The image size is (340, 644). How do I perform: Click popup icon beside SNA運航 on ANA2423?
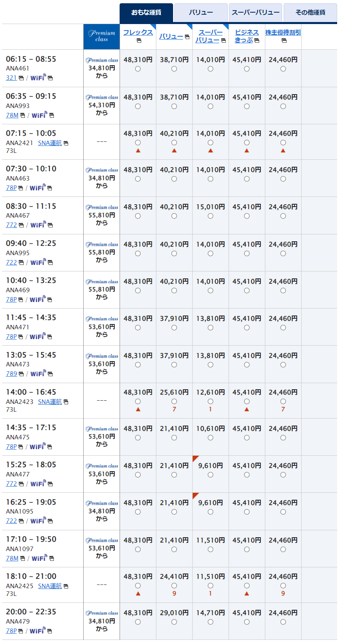[x=66, y=402]
